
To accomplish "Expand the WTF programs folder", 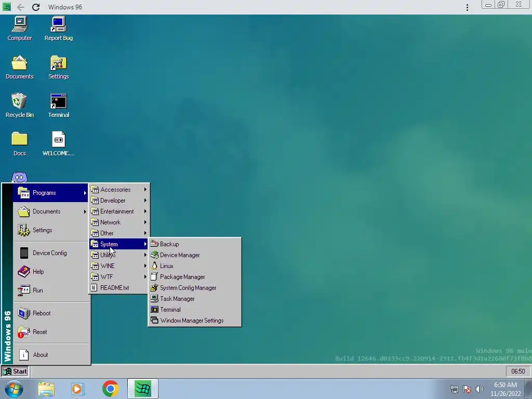I will pyautogui.click(x=119, y=277).
